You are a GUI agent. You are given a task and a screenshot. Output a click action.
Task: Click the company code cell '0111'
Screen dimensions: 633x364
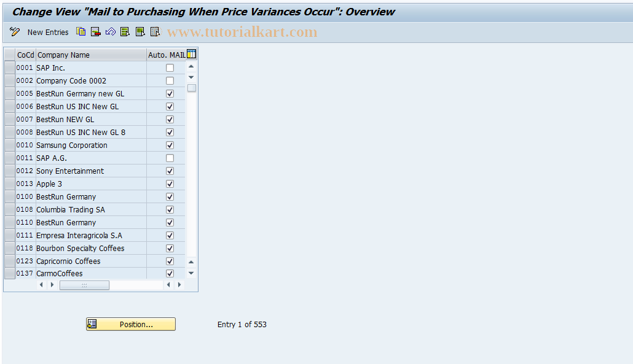coord(25,236)
